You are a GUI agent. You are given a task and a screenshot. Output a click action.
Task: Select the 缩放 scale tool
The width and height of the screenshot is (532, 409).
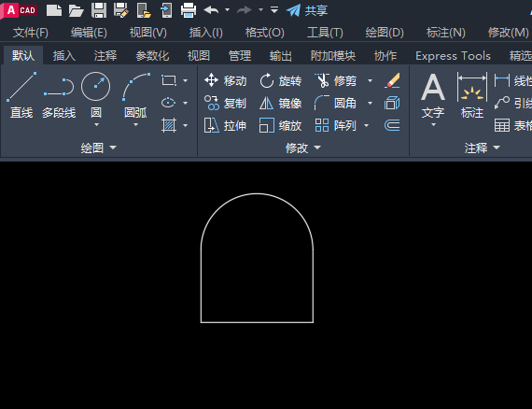pos(280,125)
